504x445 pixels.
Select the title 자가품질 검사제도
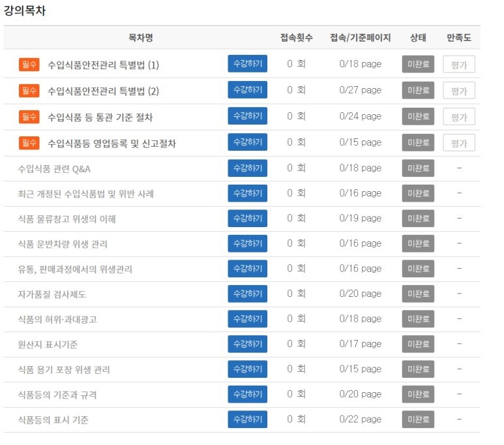(x=52, y=294)
